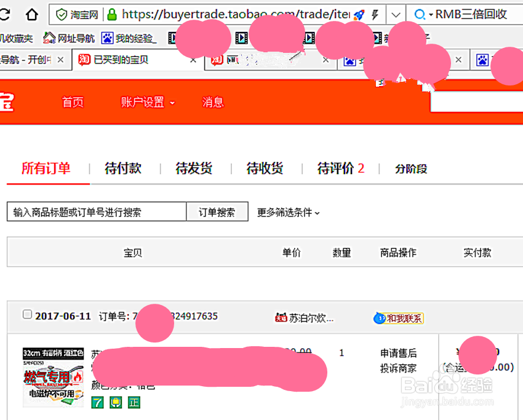Select the 2017-06-11 order checkbox
The image size is (523, 420).
(x=27, y=314)
